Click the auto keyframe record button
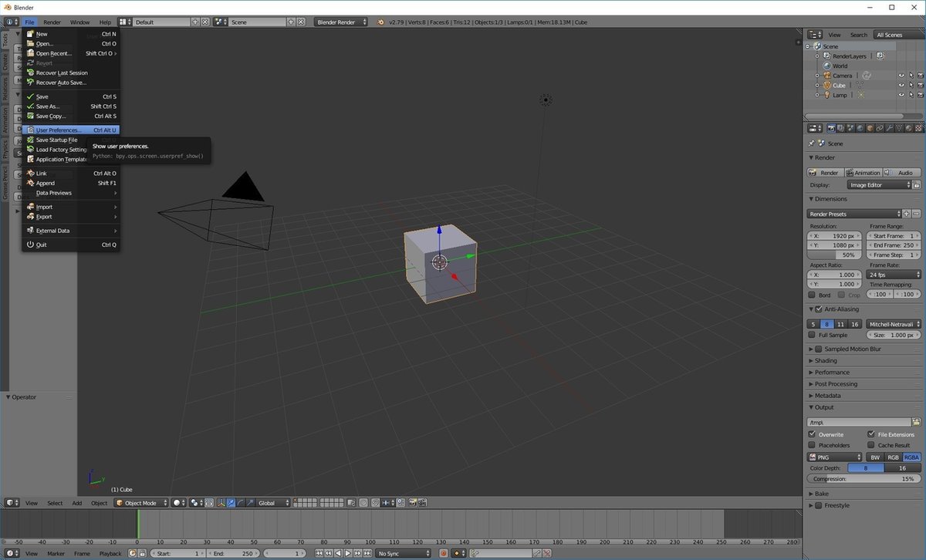 click(x=444, y=553)
